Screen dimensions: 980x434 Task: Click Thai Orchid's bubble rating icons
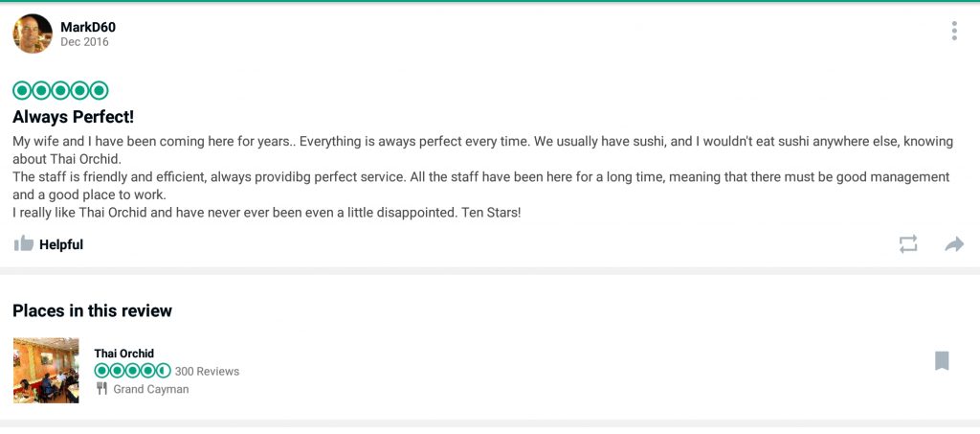(x=132, y=371)
